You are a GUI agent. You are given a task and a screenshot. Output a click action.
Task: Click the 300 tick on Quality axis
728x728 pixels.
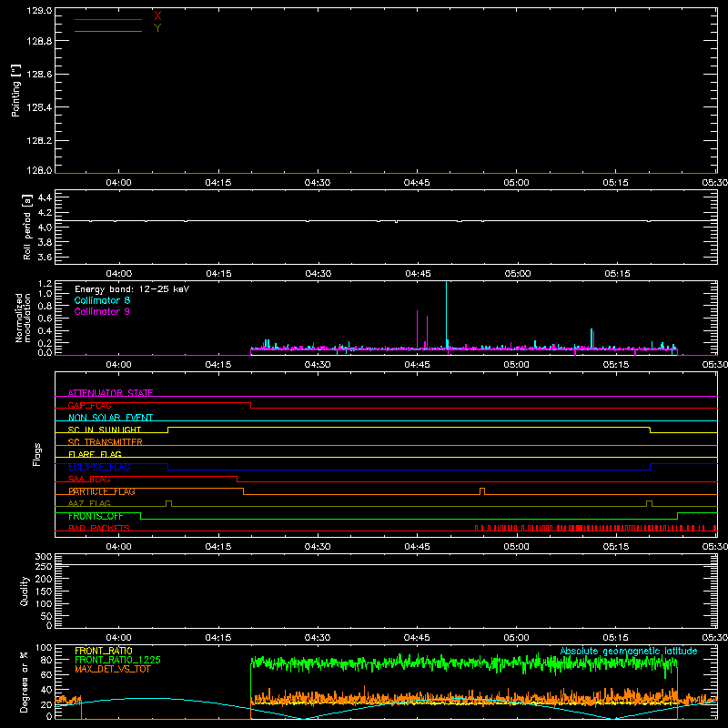43,557
